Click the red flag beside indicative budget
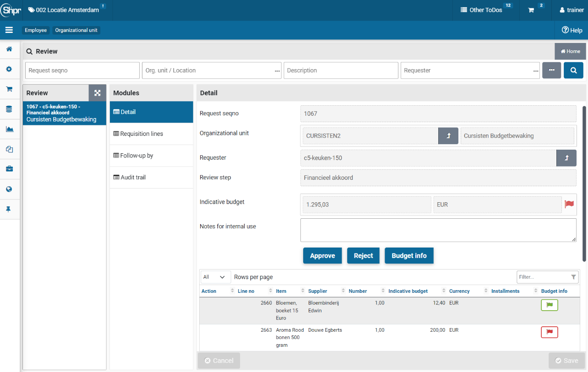The height and width of the screenshot is (372, 588). pyautogui.click(x=569, y=205)
